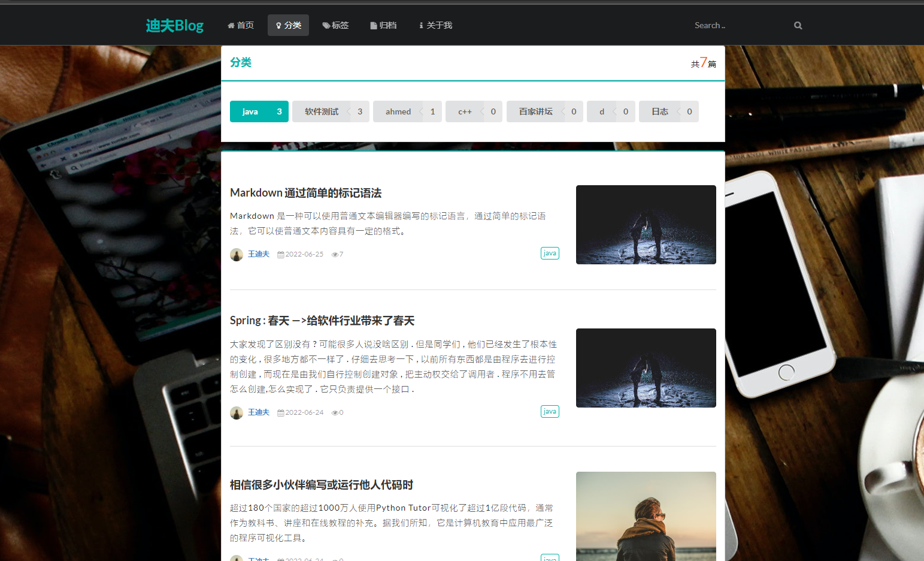Click the document icon beside 归档
This screenshot has height=561, width=924.
(373, 25)
